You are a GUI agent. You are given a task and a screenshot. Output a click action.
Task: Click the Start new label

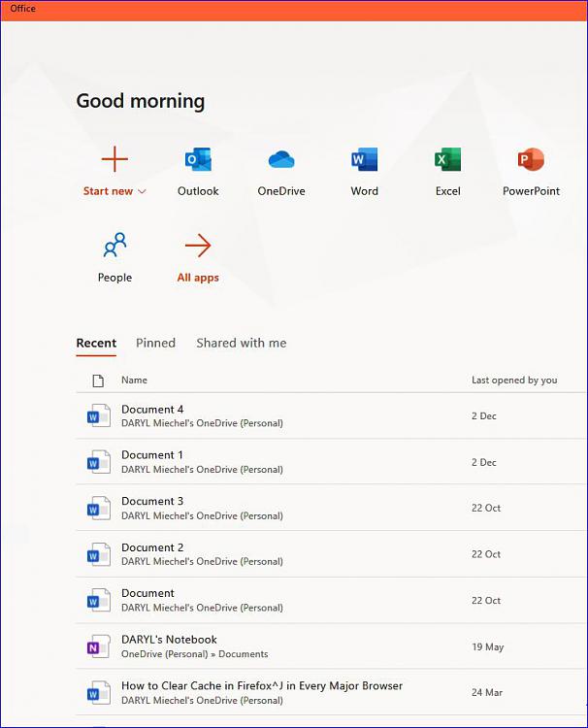[108, 191]
